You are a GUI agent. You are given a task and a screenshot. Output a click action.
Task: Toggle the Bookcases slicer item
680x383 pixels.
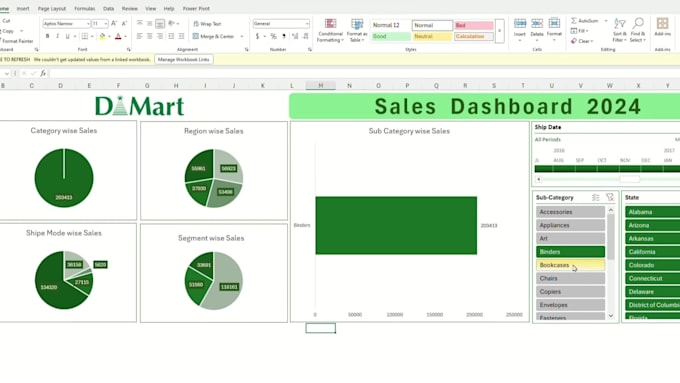[x=570, y=265]
